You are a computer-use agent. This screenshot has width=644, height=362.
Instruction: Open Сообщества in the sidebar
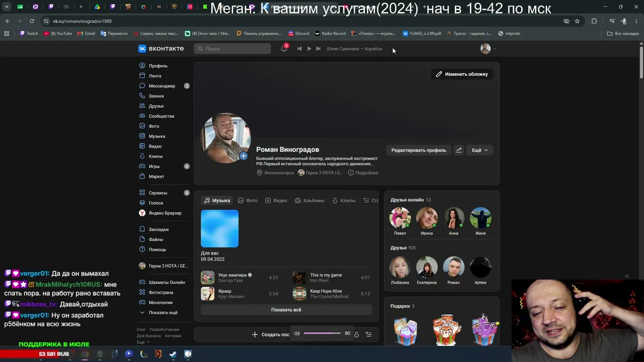[162, 116]
